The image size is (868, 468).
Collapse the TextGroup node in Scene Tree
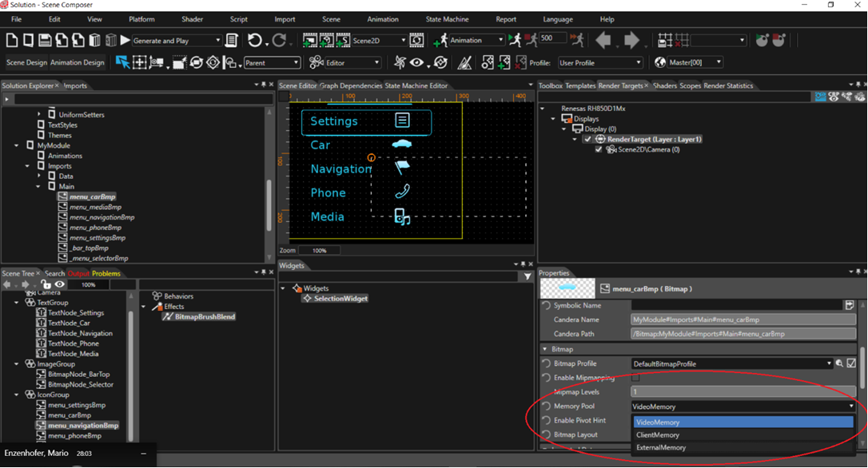pos(17,303)
